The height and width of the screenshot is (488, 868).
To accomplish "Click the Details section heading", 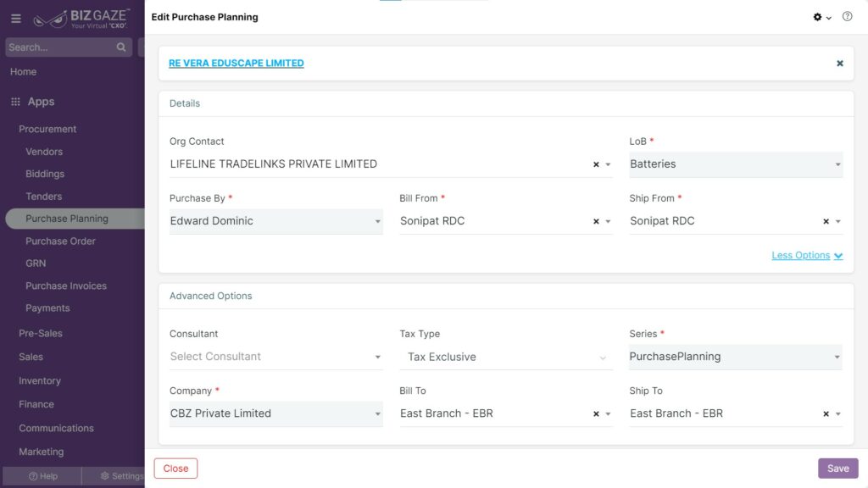I will [x=185, y=103].
